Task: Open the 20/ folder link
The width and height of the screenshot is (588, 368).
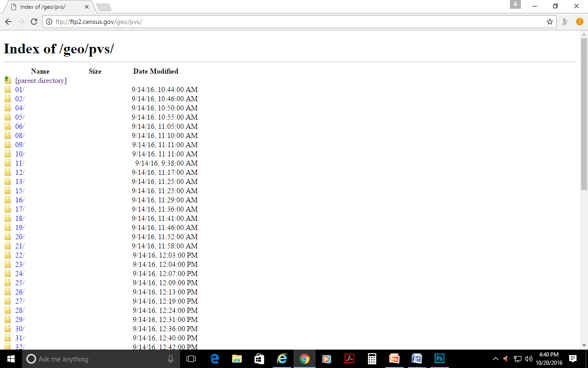Action: click(x=20, y=237)
